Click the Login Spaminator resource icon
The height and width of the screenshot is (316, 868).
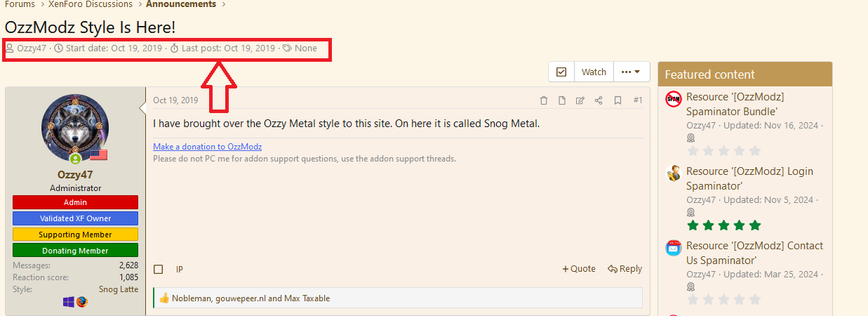(674, 173)
